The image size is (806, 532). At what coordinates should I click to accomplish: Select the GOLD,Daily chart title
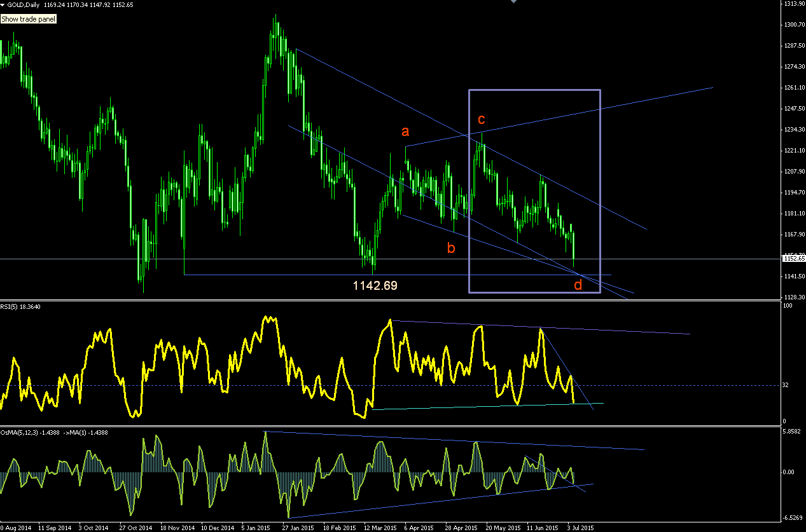click(x=24, y=4)
